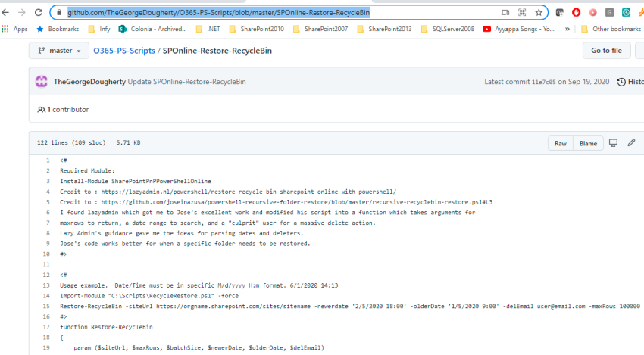Go to O365-PS-Scripts repository root
The width and height of the screenshot is (644, 355).
[x=124, y=51]
